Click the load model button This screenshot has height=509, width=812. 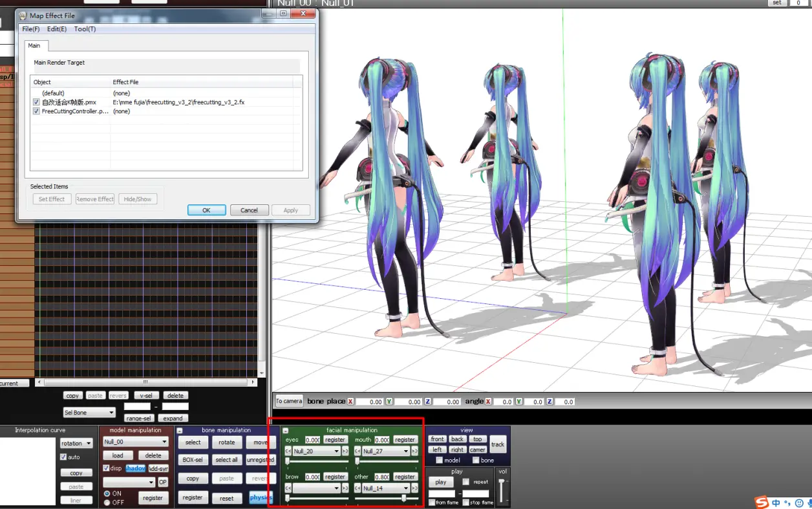(118, 455)
